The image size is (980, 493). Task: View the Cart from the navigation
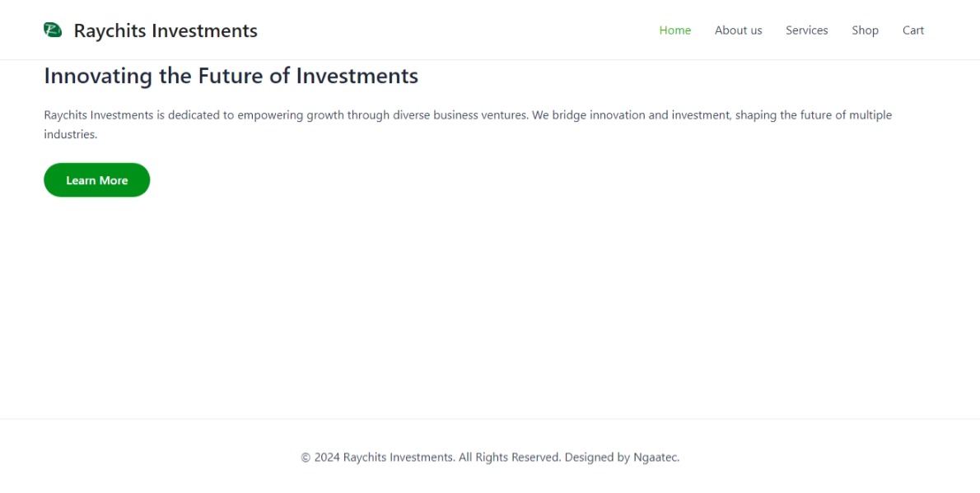click(912, 30)
